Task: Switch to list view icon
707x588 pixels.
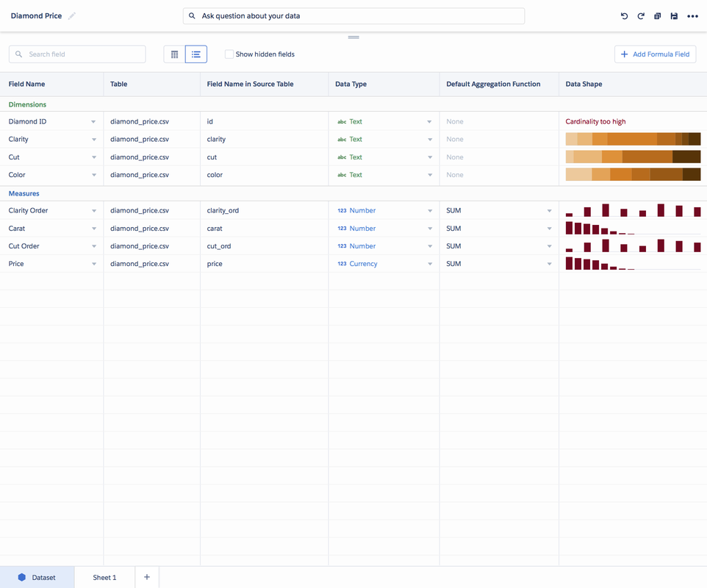Action: click(x=196, y=54)
